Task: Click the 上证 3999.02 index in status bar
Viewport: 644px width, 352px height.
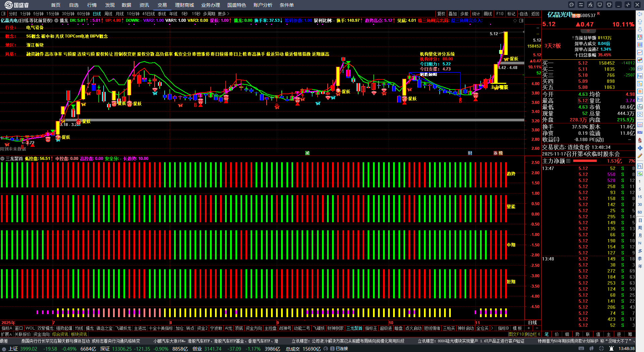Action: click(x=23, y=349)
